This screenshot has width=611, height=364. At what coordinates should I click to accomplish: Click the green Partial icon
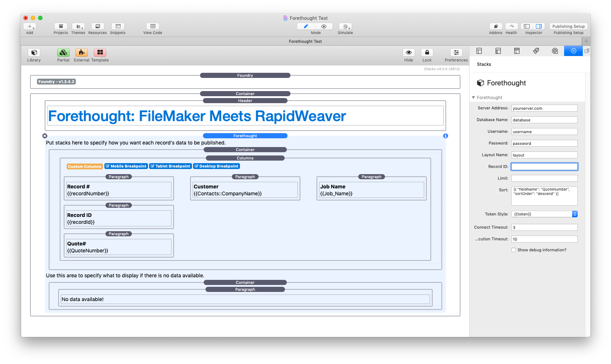pos(63,52)
